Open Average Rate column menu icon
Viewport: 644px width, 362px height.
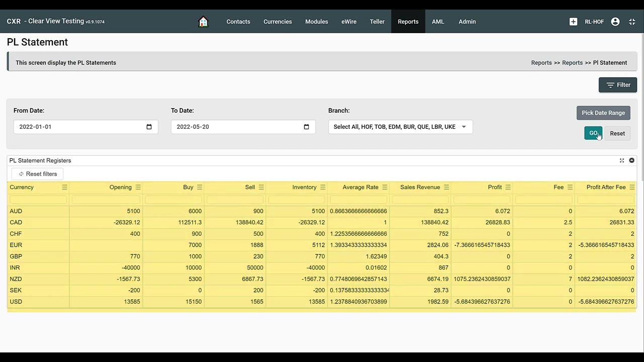[x=384, y=187]
